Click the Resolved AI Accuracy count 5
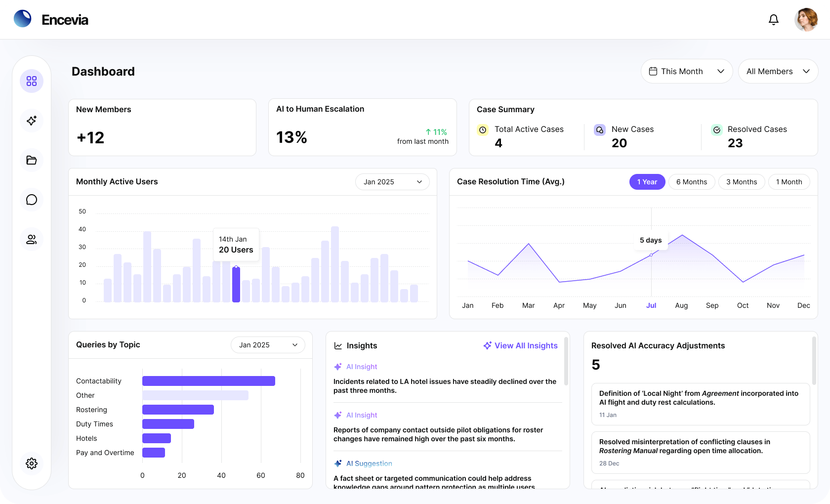 596,365
